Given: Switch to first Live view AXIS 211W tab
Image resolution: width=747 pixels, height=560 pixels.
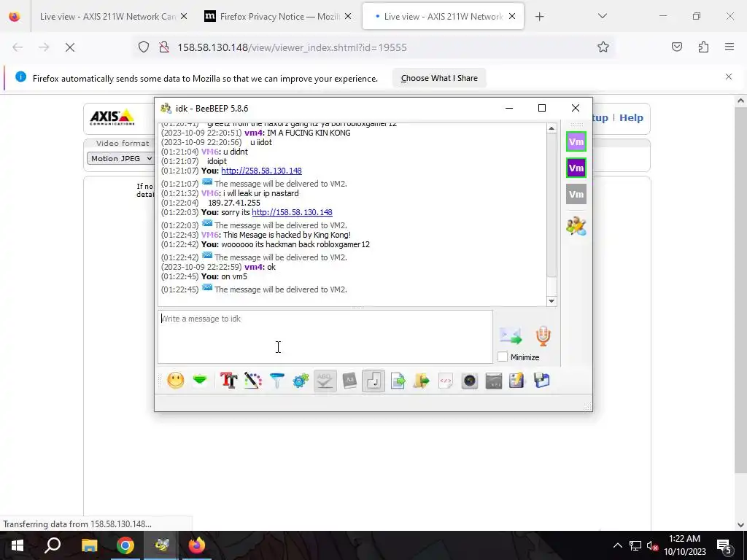Looking at the screenshot, I should coord(108,16).
